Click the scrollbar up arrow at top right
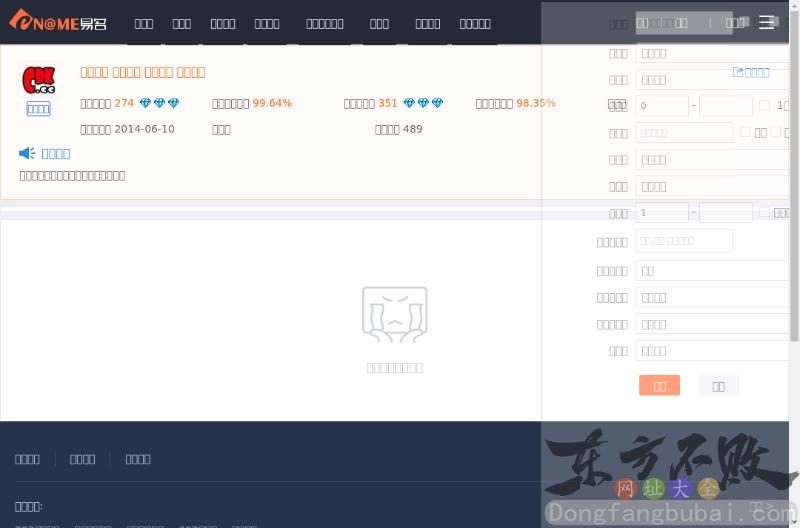Image resolution: width=800 pixels, height=528 pixels. [794, 4]
